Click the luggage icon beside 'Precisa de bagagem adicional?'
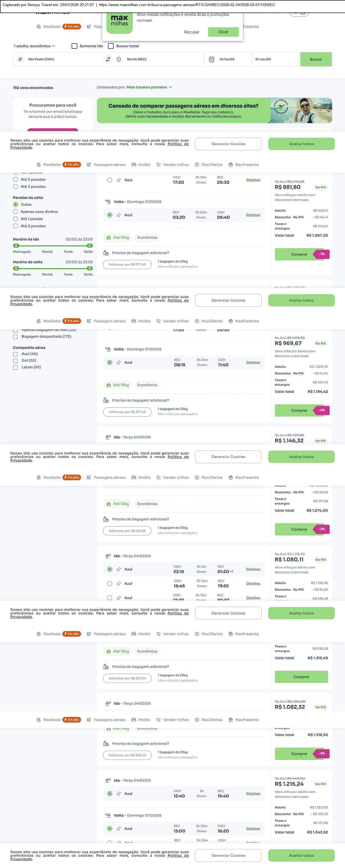Screen dimensions: 345x868 [106, 253]
